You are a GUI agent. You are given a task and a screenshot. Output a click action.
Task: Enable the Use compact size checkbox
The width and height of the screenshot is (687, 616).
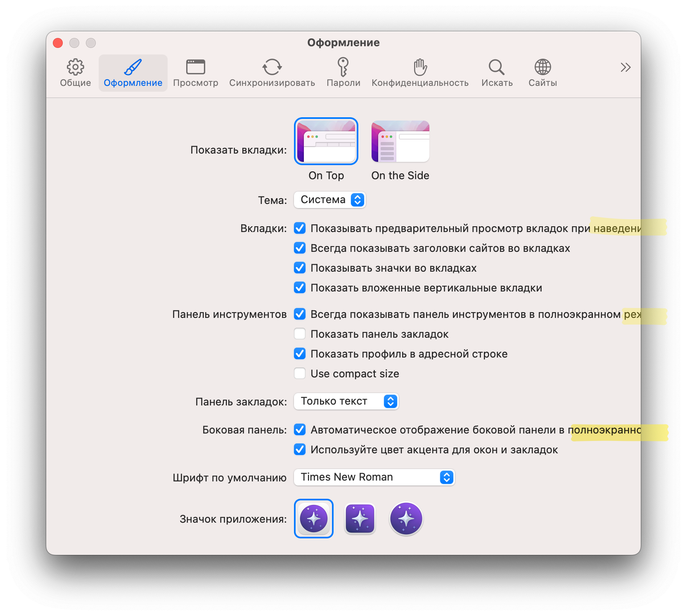(x=300, y=374)
